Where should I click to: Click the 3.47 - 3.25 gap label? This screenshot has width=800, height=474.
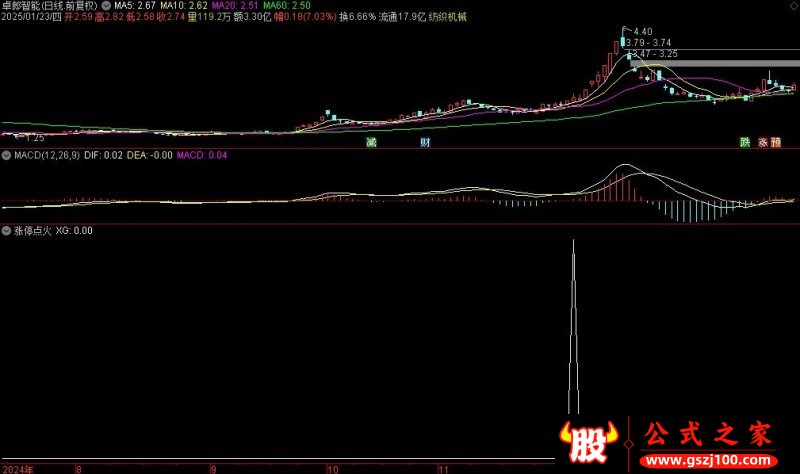[655, 54]
